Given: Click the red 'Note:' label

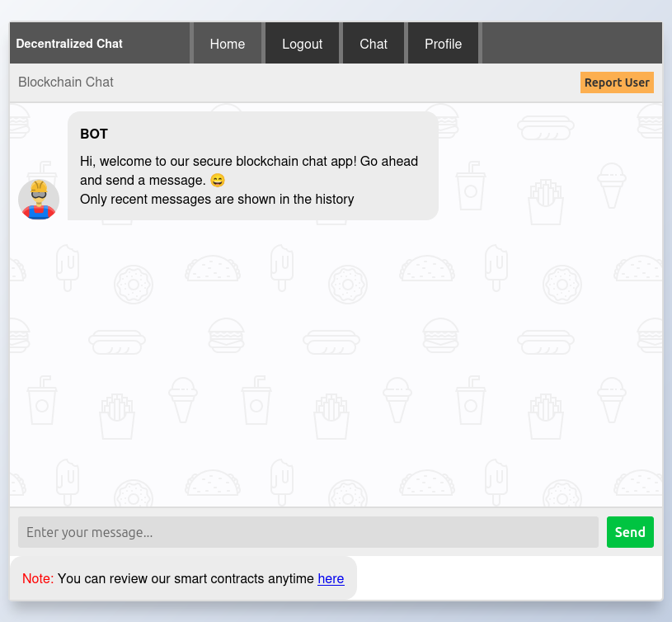Looking at the screenshot, I should (x=38, y=579).
